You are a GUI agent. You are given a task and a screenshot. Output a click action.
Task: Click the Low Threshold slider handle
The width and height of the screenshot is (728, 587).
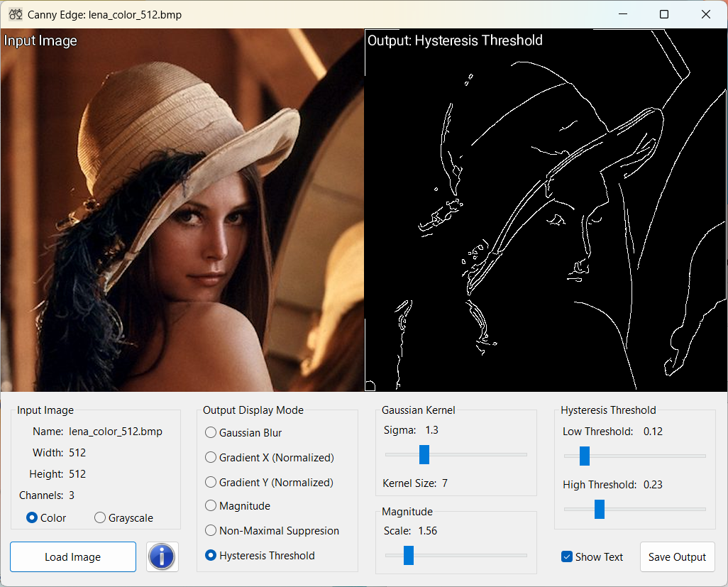(585, 456)
